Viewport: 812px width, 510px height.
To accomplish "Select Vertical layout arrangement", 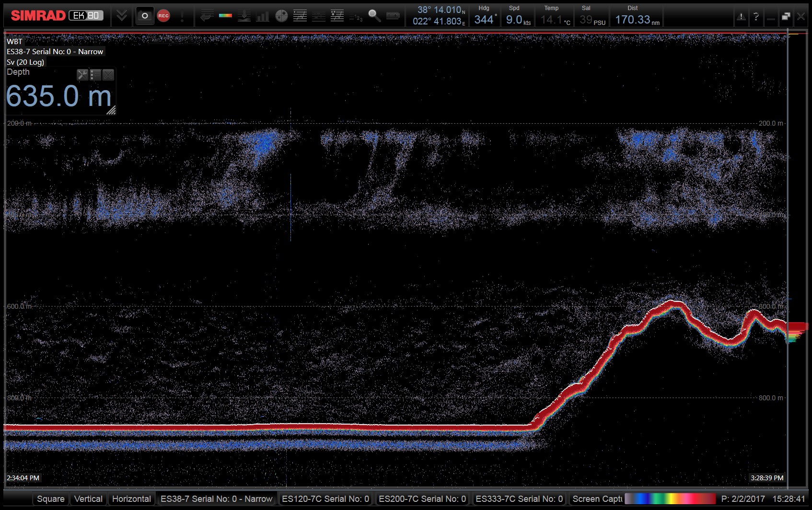I will click(88, 499).
